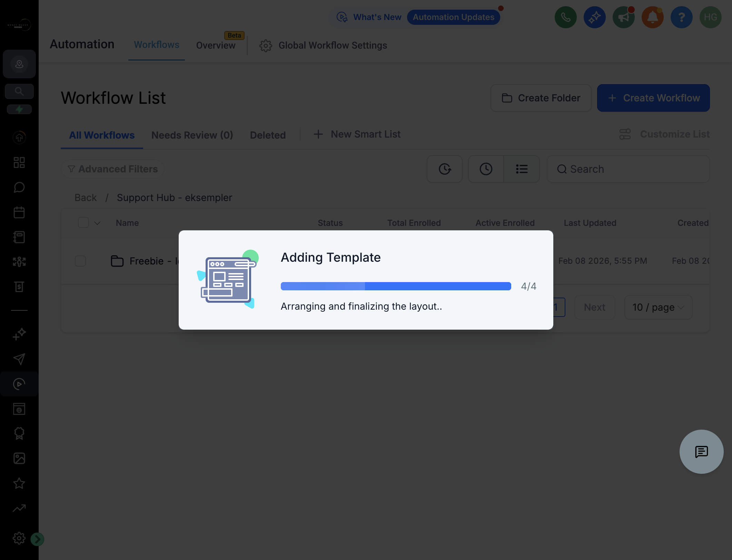Open the sidebar media image icon
Viewport: 732px width, 560px height.
point(19,458)
